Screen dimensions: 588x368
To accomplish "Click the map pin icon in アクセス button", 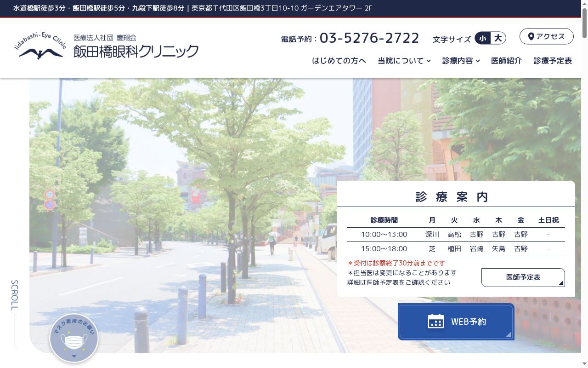I will [x=531, y=37].
